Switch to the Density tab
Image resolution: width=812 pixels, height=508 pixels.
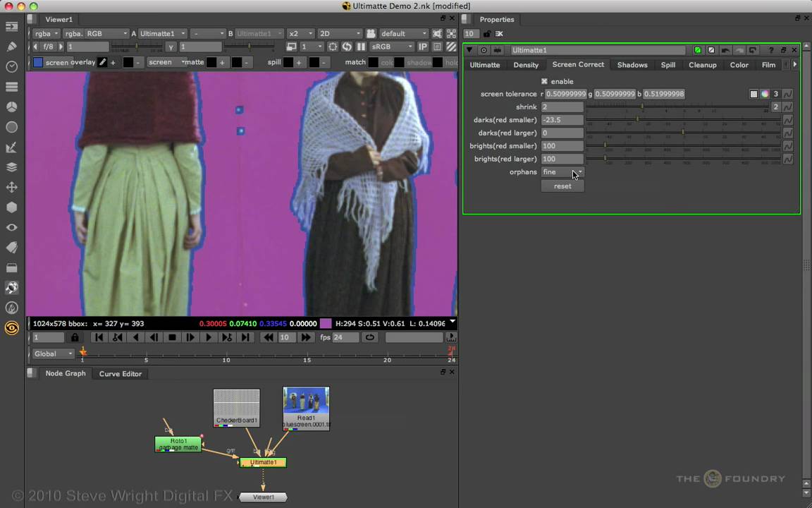526,65
